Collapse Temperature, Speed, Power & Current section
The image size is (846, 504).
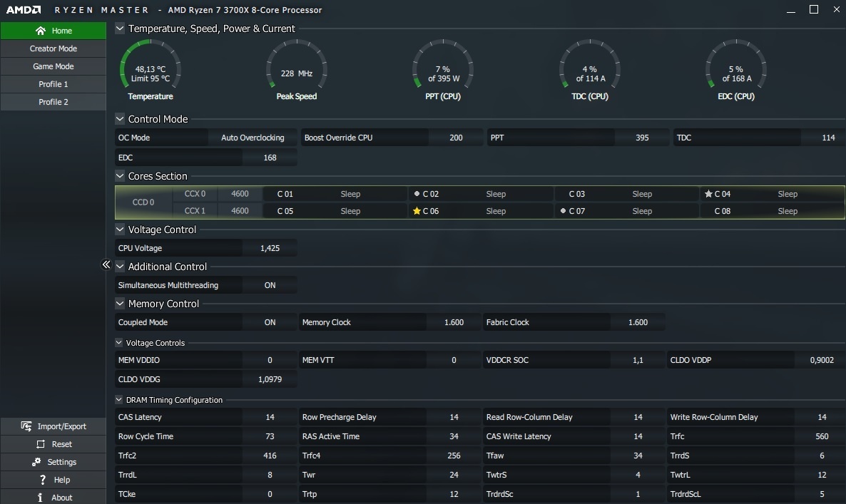click(x=120, y=29)
